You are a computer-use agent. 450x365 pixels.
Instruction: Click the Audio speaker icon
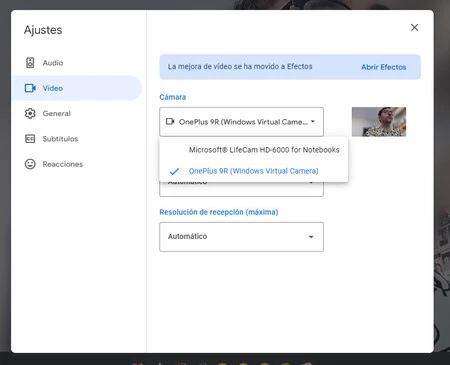click(x=30, y=63)
